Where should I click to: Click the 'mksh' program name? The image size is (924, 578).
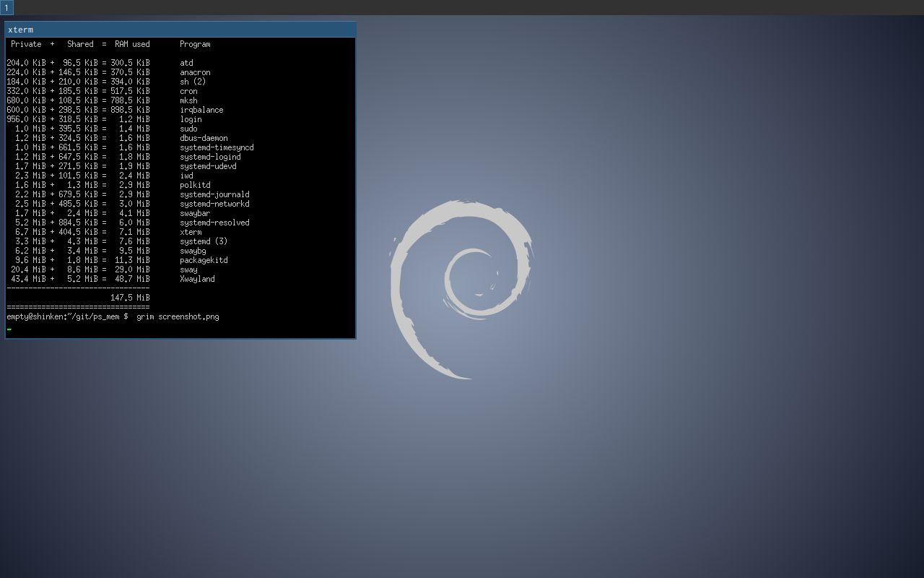[x=188, y=100]
